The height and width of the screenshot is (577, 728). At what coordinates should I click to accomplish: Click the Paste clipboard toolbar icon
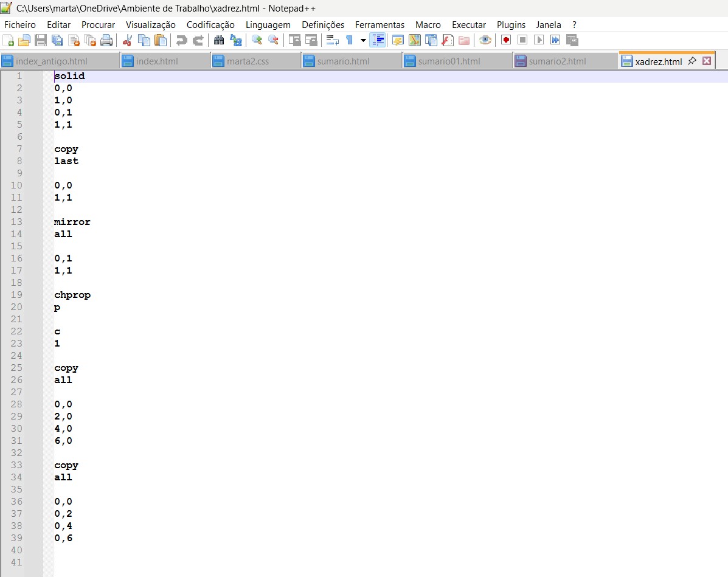tap(160, 40)
